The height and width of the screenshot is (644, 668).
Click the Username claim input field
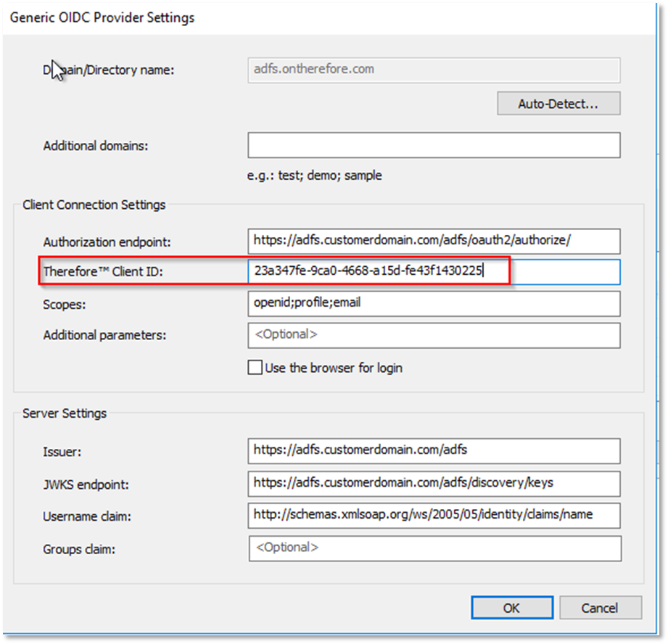[x=433, y=515]
